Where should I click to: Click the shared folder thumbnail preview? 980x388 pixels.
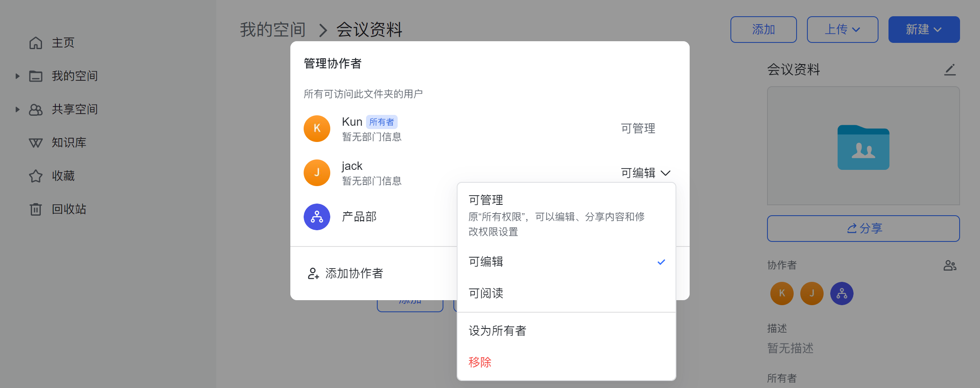pyautogui.click(x=863, y=146)
